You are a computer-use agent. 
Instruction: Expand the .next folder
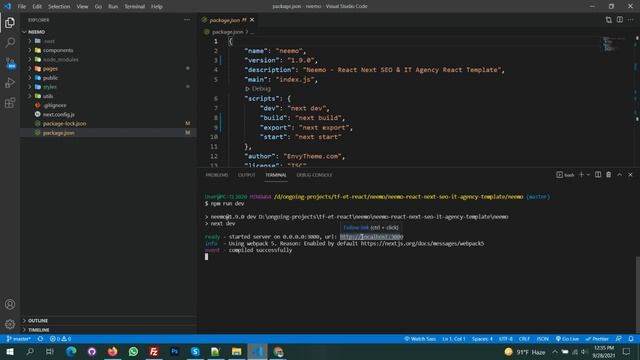click(30, 41)
